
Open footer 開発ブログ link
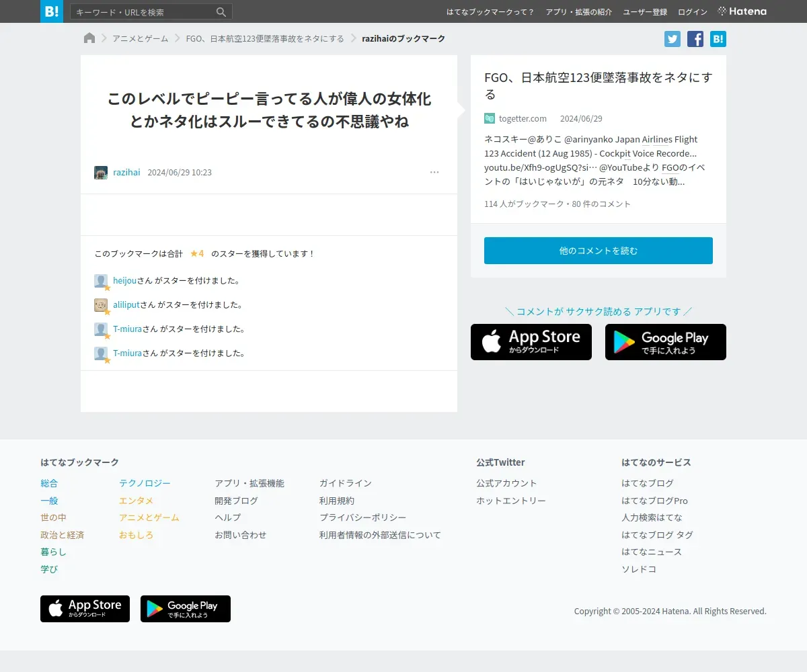(x=236, y=501)
